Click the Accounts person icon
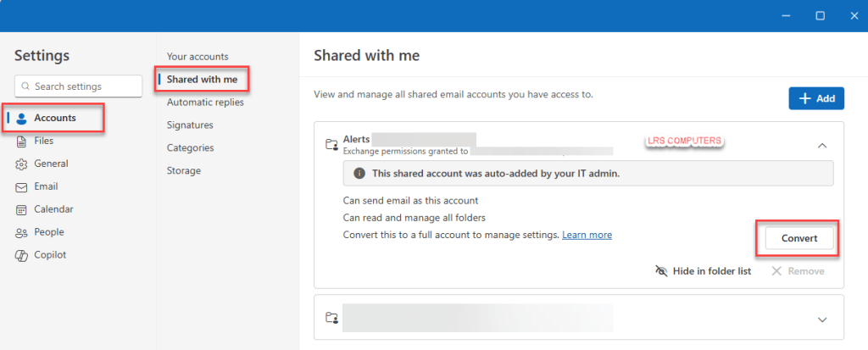868x350 pixels. pyautogui.click(x=22, y=119)
